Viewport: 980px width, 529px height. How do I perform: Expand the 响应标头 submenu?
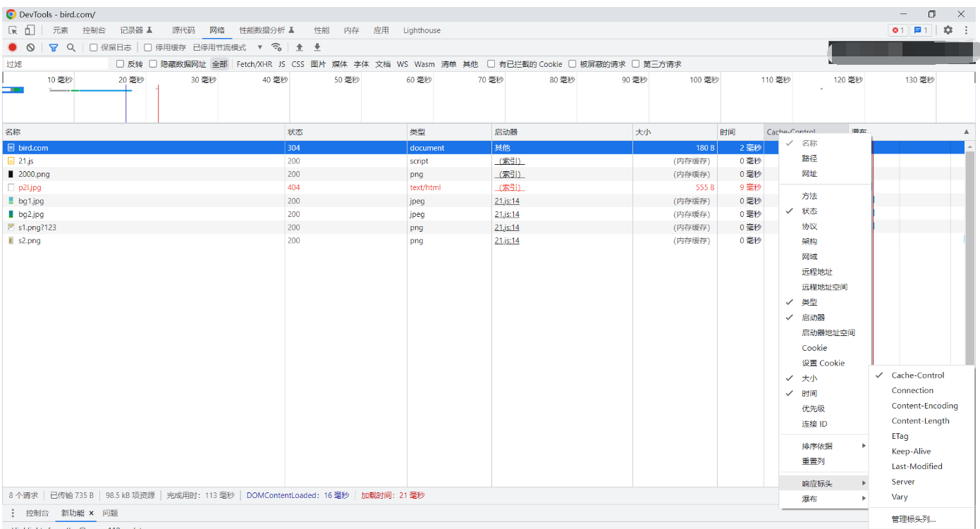(x=825, y=484)
